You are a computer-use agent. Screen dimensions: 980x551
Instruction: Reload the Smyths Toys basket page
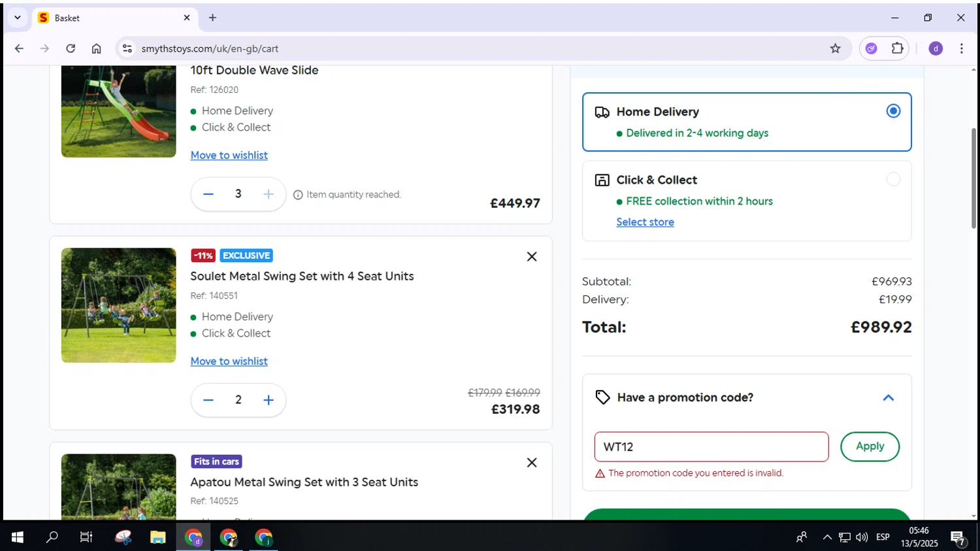[x=71, y=48]
